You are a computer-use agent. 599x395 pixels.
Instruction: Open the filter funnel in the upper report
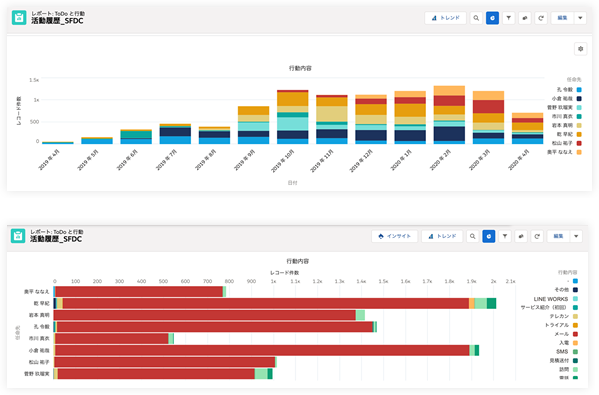(x=508, y=18)
